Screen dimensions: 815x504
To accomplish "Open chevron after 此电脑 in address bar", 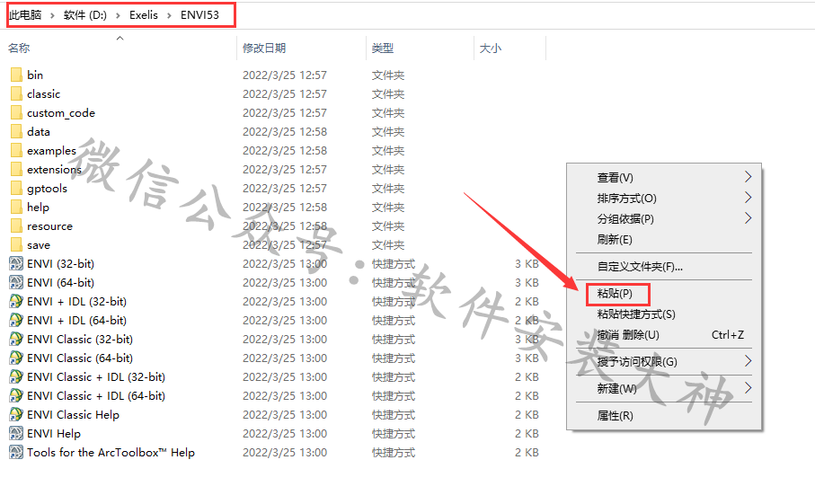I will [52, 15].
